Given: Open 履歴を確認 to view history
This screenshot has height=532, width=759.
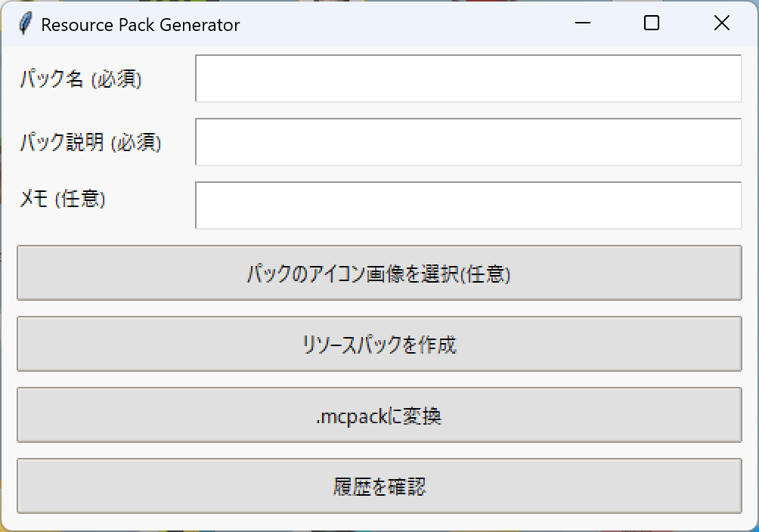Looking at the screenshot, I should 379,486.
